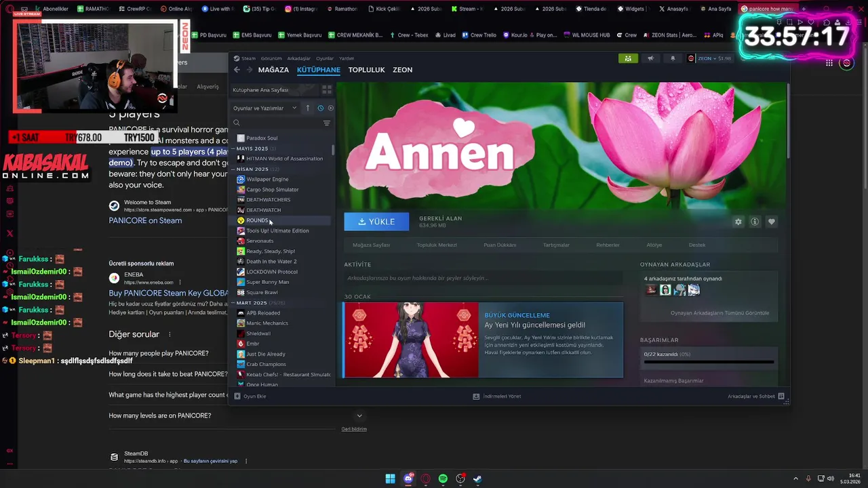Switch library to grid view icon
Image resolution: width=868 pixels, height=488 pixels.
click(326, 89)
